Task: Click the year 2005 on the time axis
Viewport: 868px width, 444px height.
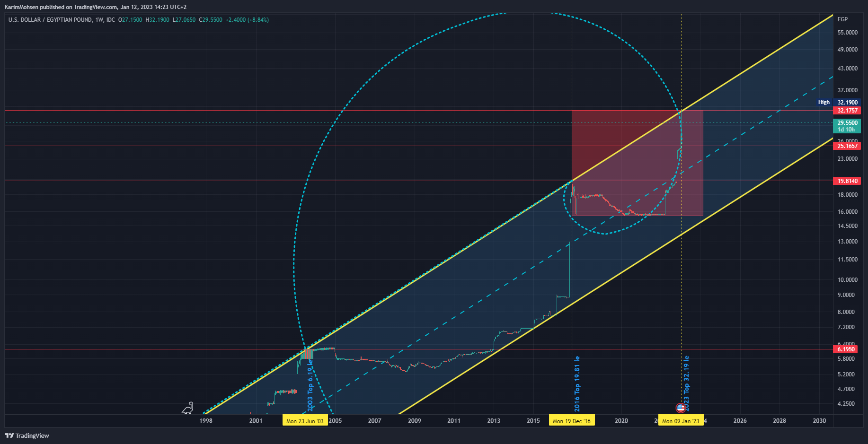Action: click(335, 421)
